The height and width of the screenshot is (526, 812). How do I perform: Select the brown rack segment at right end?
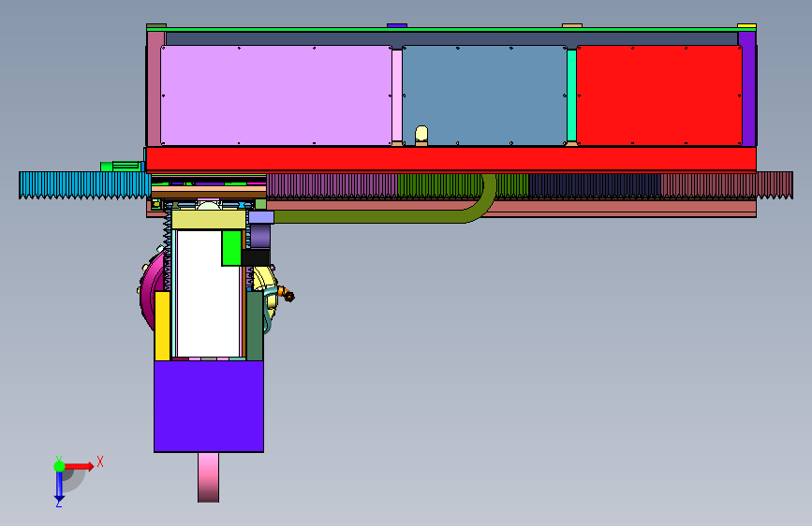pyautogui.click(x=727, y=185)
